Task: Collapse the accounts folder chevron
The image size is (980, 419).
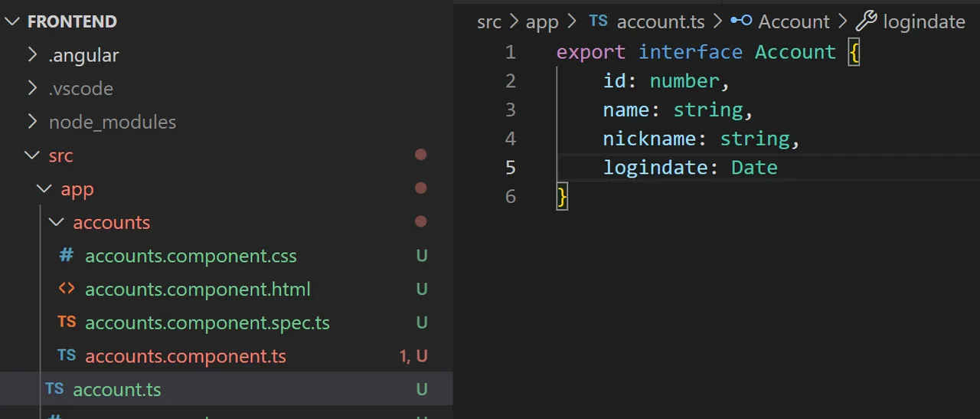Action: pos(57,222)
